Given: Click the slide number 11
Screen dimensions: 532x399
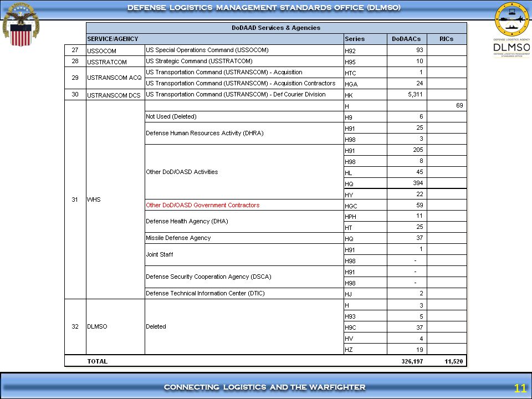Looking at the screenshot, I should coord(520,388).
